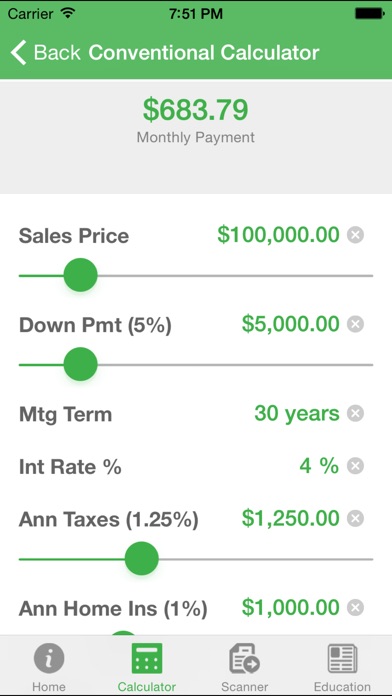Open the Education newspaper icon
This screenshot has width=392, height=696.
[x=342, y=658]
